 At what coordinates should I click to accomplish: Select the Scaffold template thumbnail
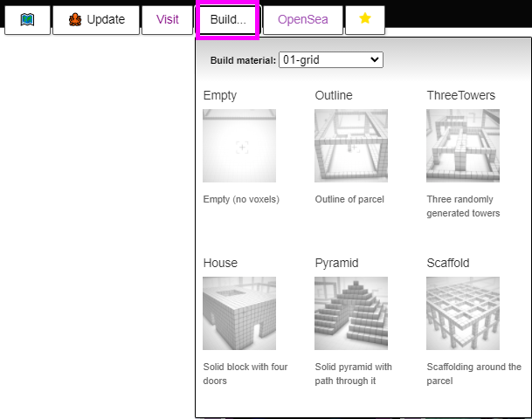[x=463, y=313]
